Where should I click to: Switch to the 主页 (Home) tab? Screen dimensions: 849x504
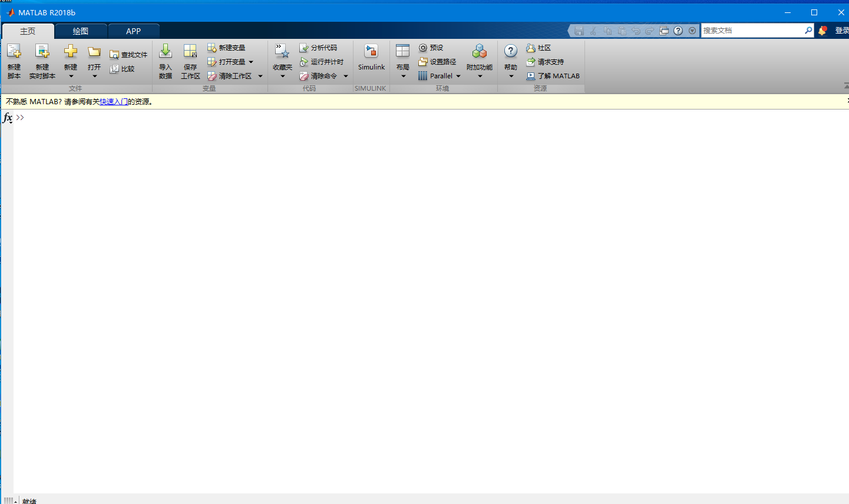(x=28, y=31)
